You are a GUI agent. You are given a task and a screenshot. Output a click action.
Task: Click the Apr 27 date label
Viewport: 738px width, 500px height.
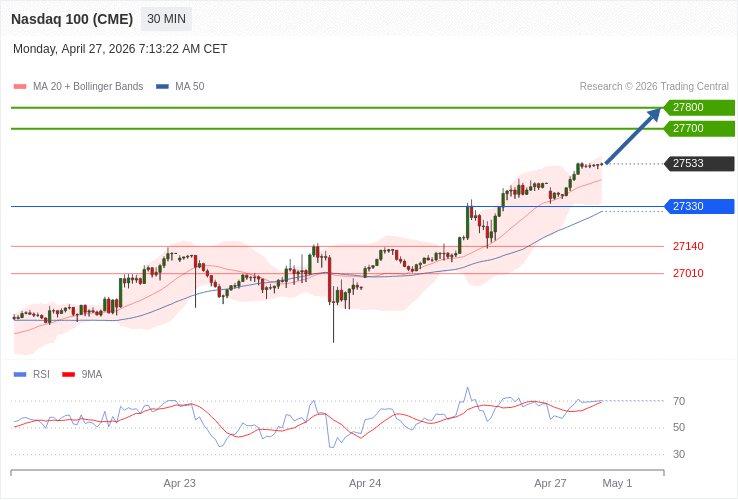550,483
